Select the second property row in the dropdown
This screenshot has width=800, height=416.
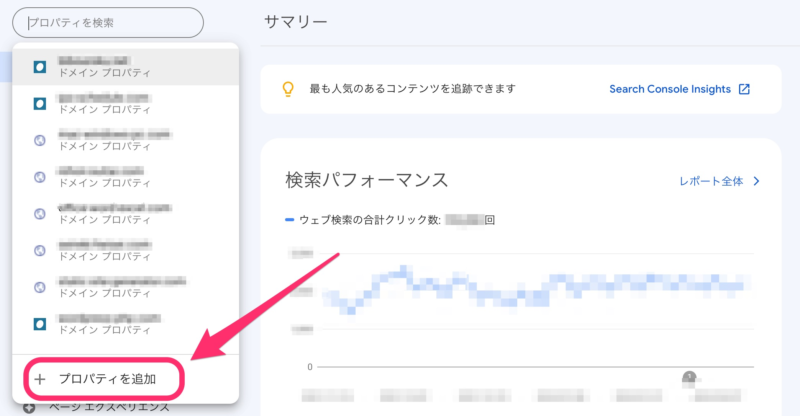coord(126,104)
